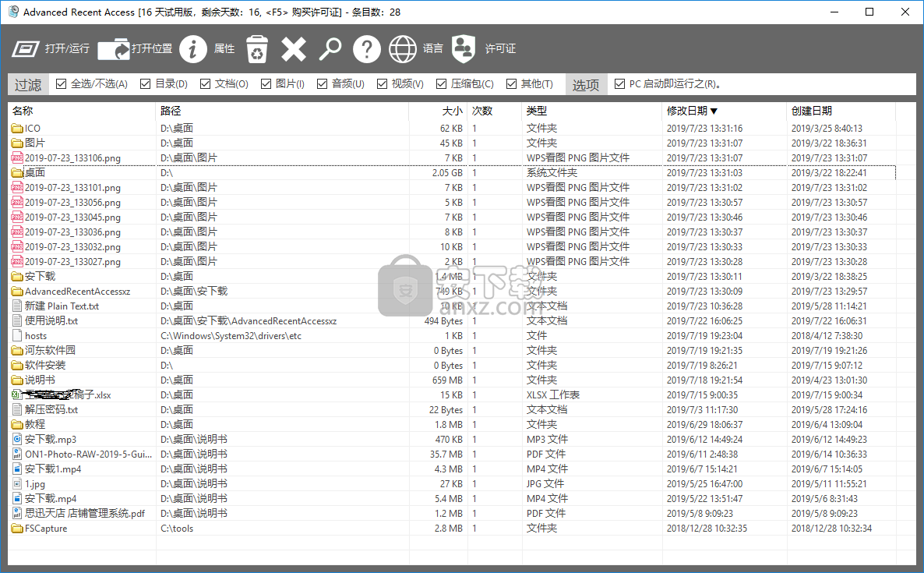Click the Open/Run (打开/运行) toolbar icon
This screenshot has width=924, height=573.
(26, 48)
